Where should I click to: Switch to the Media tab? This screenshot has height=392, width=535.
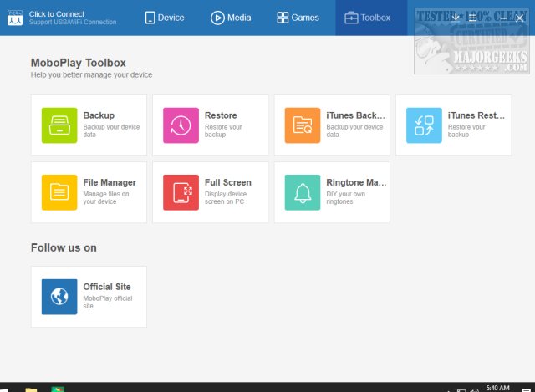(x=231, y=18)
